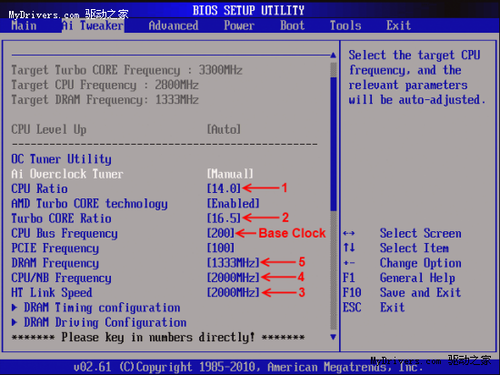Open the Ai Tweaker tab
Screen dimensions: 500x375
(x=93, y=26)
